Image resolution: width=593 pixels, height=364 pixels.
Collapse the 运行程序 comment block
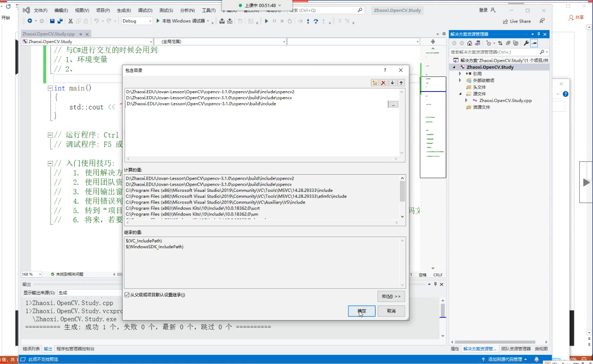(50, 135)
